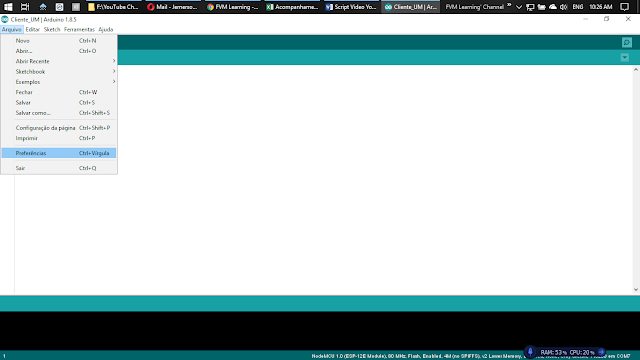Open the Serial Monitor icon
The height and width of the screenshot is (360, 640).
[x=627, y=42]
